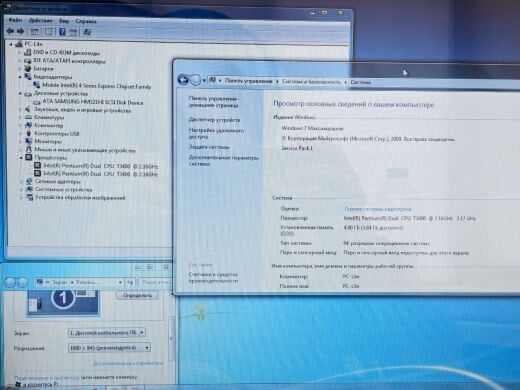
Task: Open the Экран display dropdown
Action: tap(107, 332)
